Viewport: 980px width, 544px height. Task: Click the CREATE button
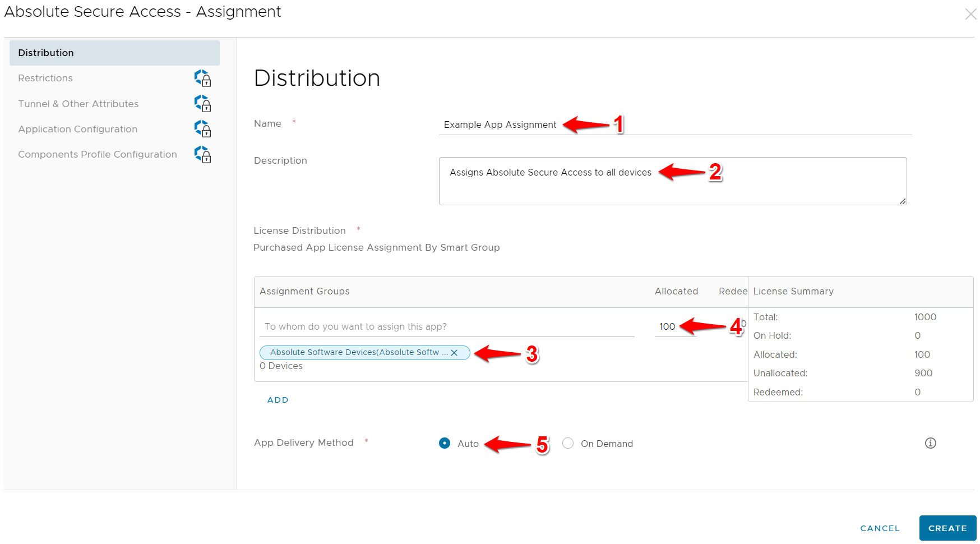pyautogui.click(x=947, y=528)
